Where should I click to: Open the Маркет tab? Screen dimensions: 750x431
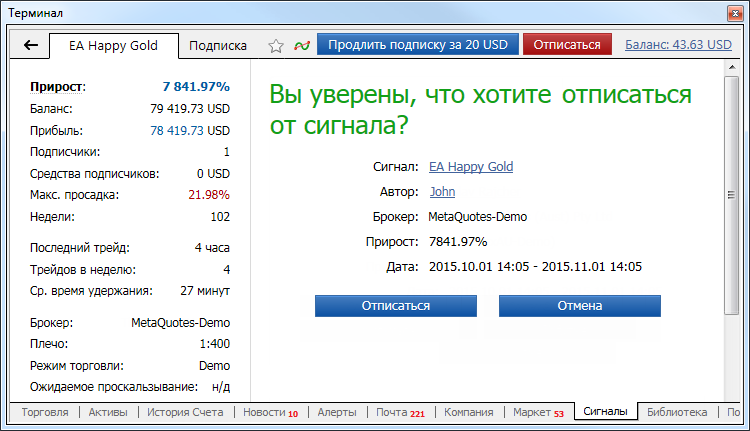coord(538,412)
